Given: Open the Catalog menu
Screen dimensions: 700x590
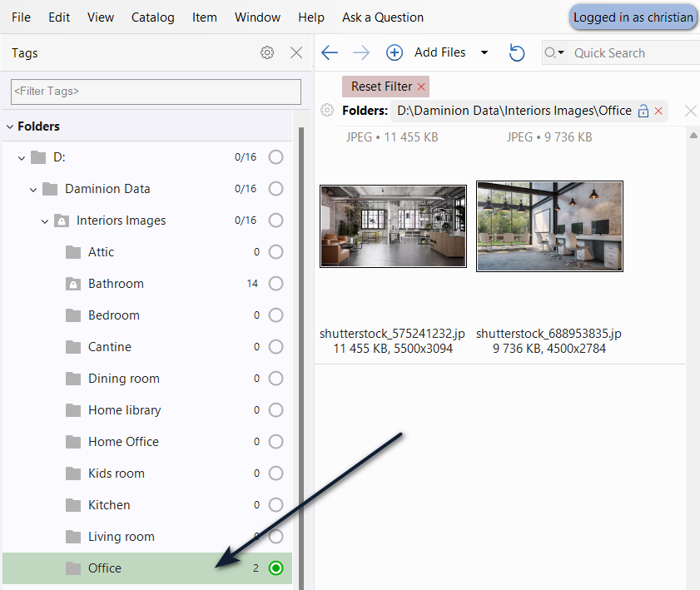Looking at the screenshot, I should pos(153,17).
